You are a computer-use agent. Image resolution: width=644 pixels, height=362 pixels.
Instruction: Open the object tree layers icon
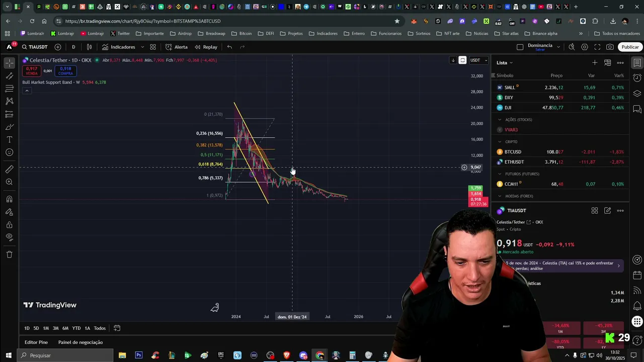(x=637, y=94)
